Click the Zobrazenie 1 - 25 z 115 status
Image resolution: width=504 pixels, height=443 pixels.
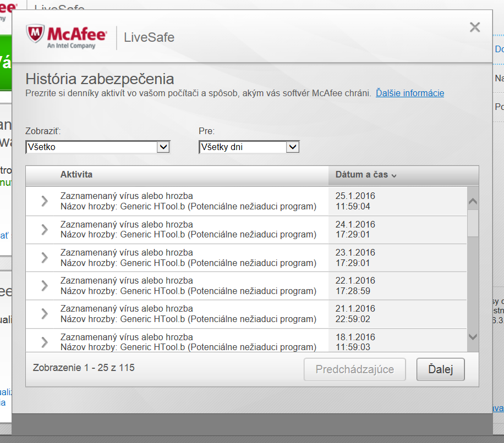84,368
